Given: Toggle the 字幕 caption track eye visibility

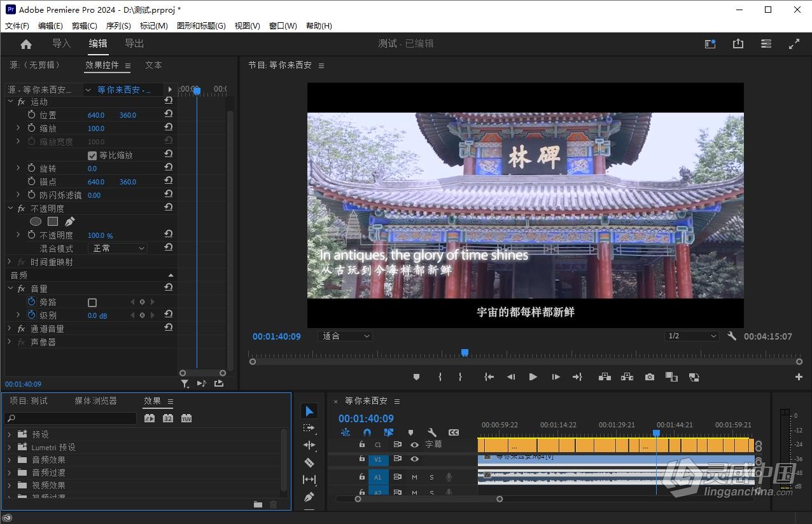Looking at the screenshot, I should [414, 445].
